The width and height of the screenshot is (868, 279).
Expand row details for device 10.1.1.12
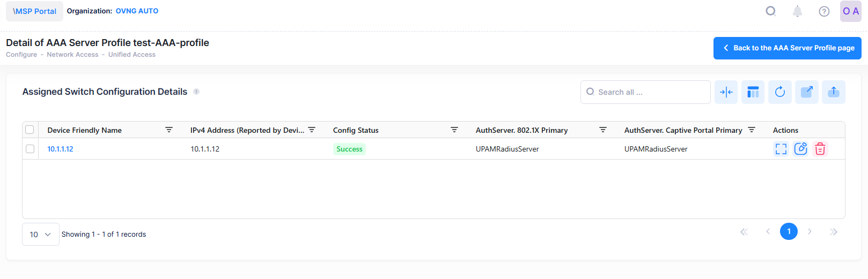(x=781, y=149)
